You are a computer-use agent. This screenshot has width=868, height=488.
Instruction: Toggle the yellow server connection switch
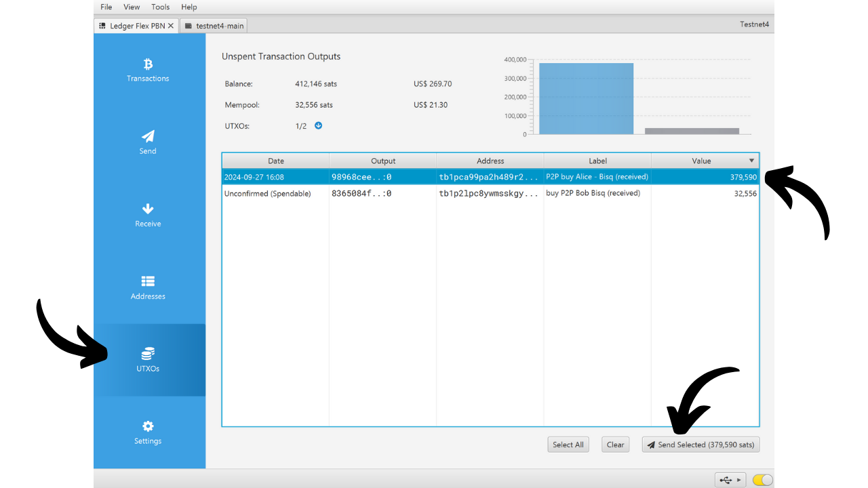tap(762, 480)
